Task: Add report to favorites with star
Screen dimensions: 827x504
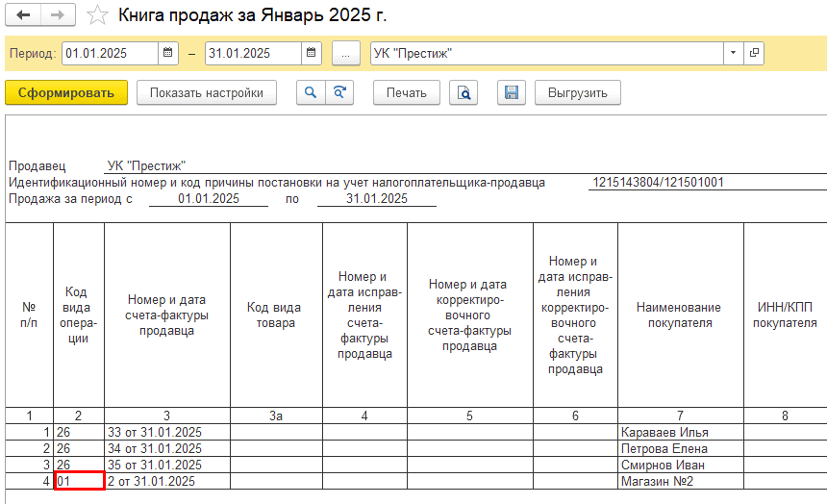Action: click(97, 16)
